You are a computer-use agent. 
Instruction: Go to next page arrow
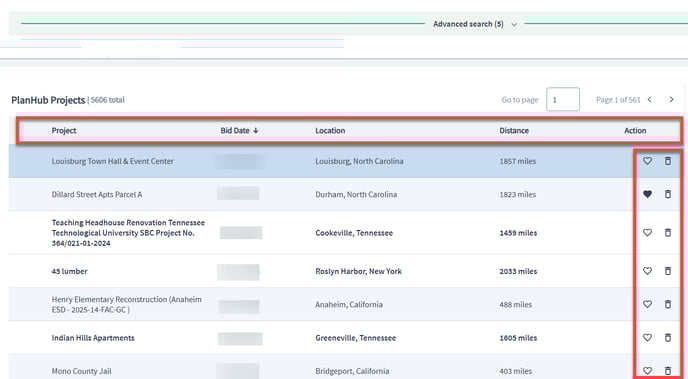point(671,100)
